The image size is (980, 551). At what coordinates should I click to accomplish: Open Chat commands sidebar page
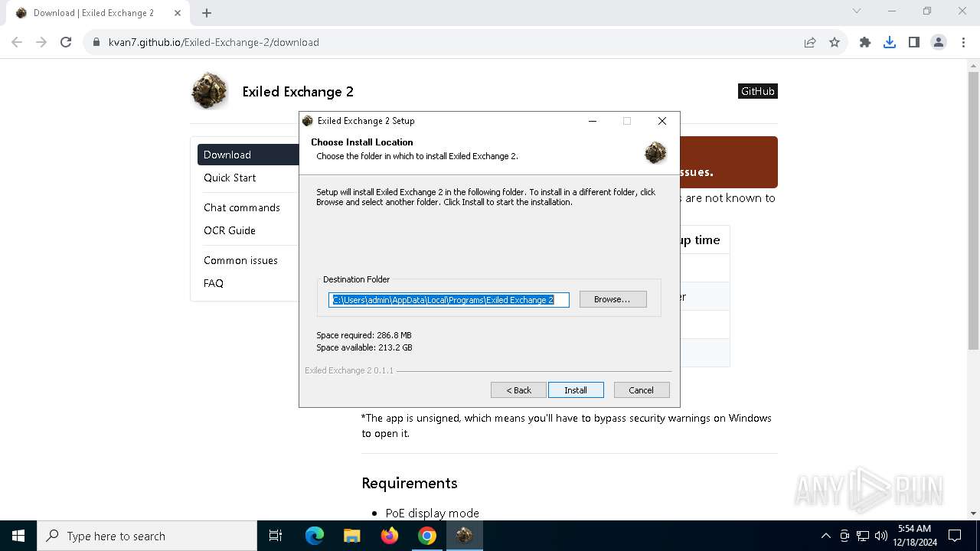pos(242,207)
